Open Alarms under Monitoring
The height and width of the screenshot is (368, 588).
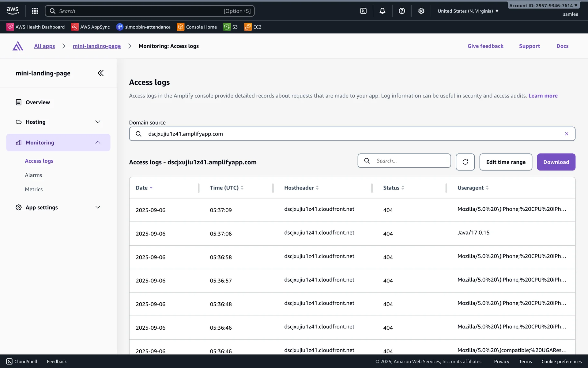tap(33, 175)
